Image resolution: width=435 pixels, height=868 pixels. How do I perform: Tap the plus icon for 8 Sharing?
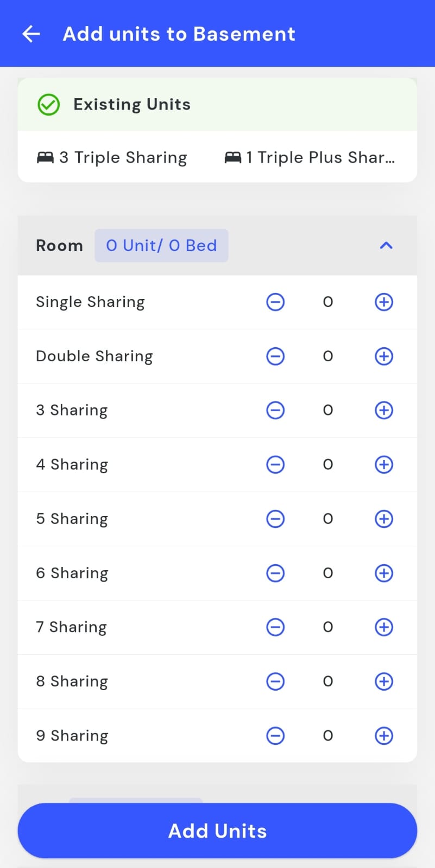click(x=384, y=682)
